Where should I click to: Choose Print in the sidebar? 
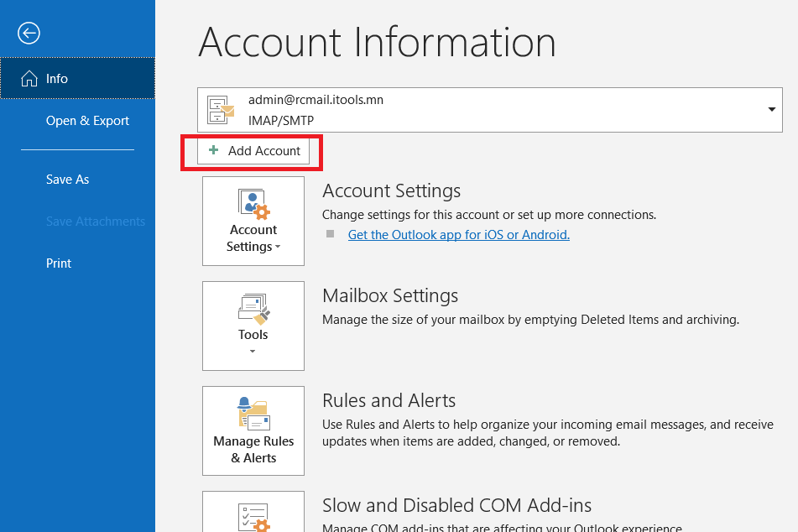pyautogui.click(x=59, y=263)
